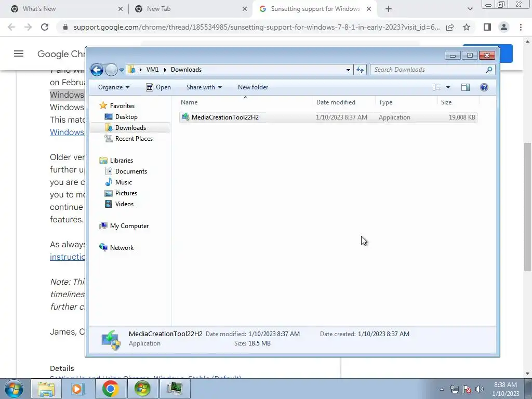Viewport: 532px width, 399px height.
Task: Open a new Chrome tab
Action: [389, 9]
